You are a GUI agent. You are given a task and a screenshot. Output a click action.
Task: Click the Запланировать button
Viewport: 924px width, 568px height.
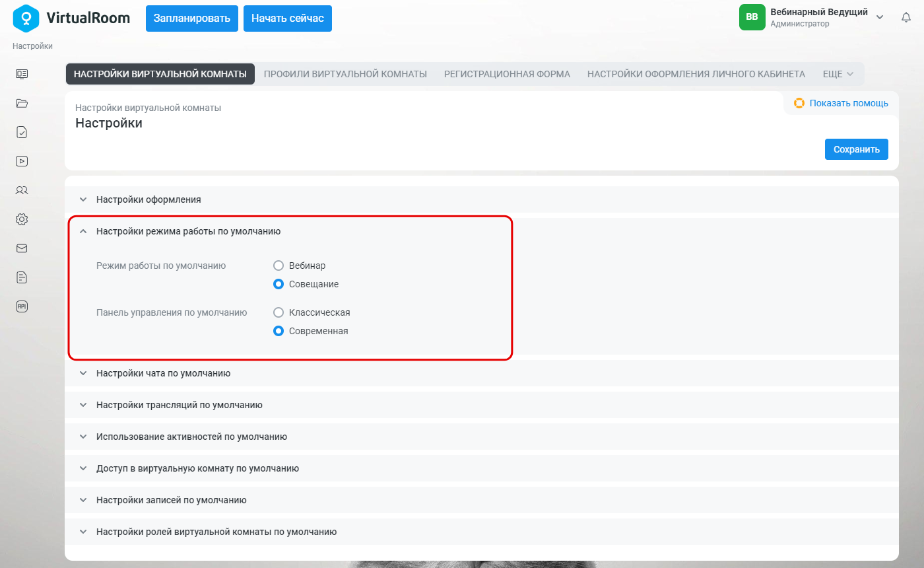192,18
